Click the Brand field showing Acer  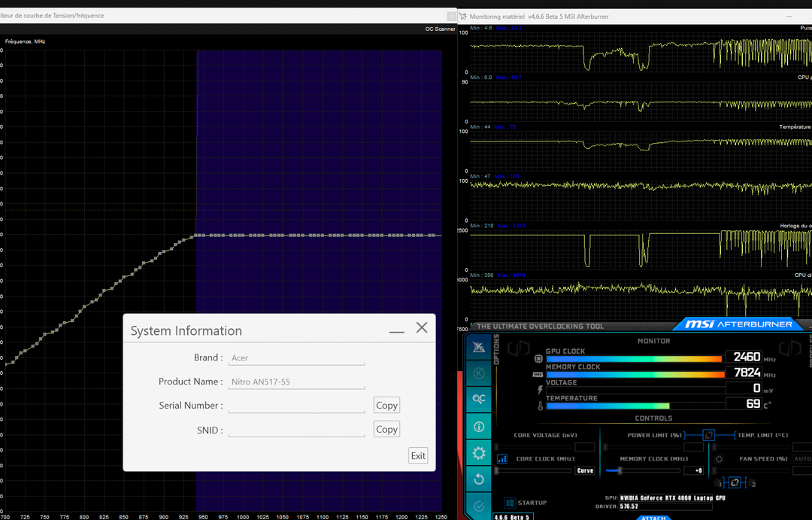(x=296, y=357)
